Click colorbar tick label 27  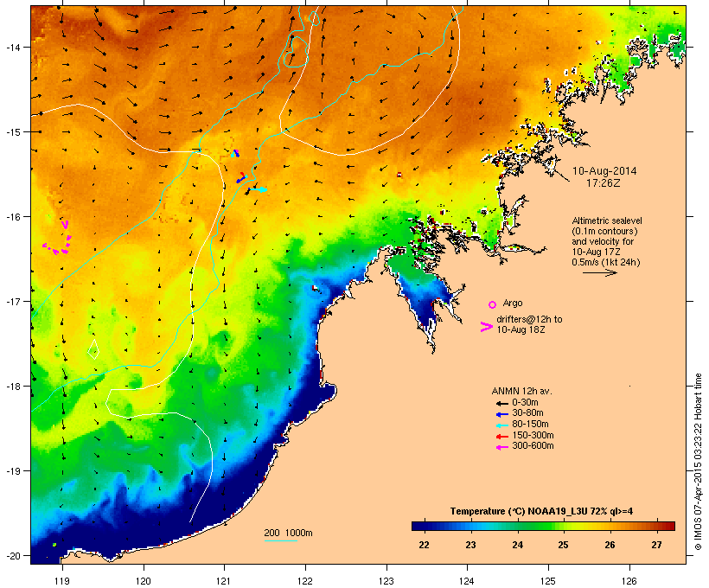pos(656,545)
